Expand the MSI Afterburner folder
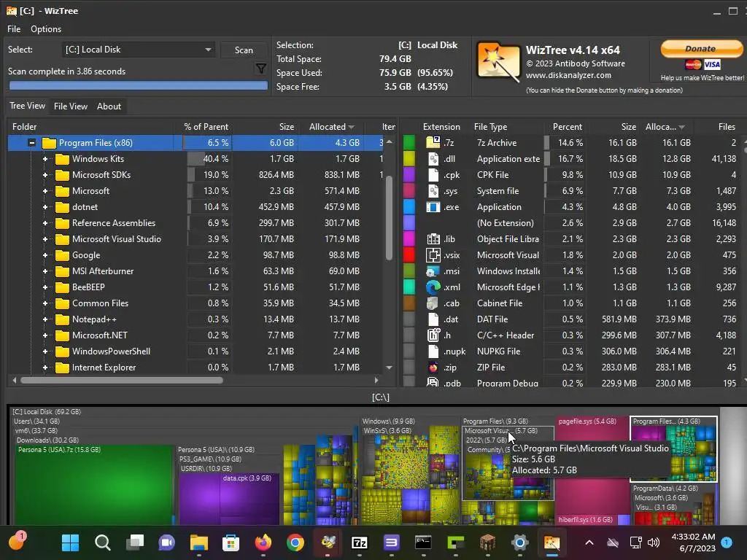Viewport: 747px width, 560px height. 45,271
